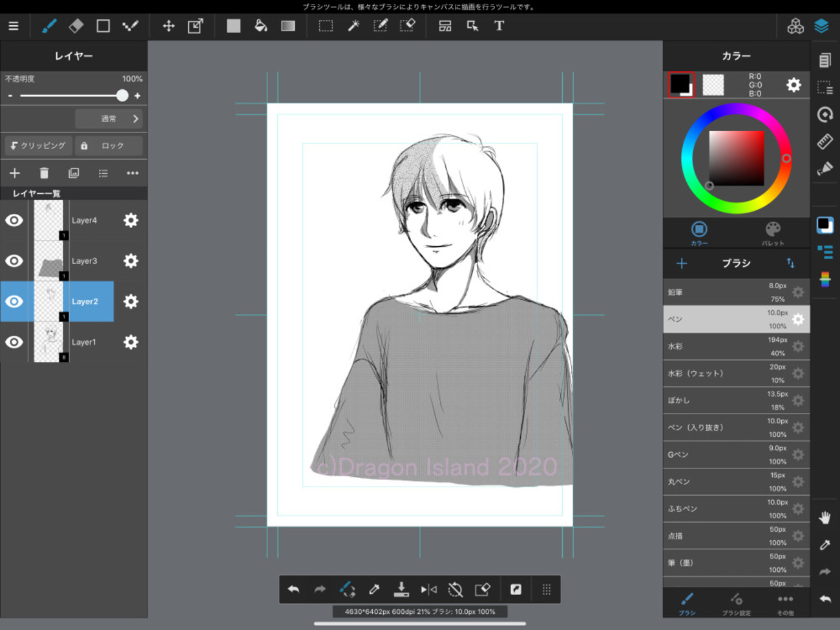This screenshot has width=840, height=630.
Task: Select the Magic Wand tool
Action: 353,26
